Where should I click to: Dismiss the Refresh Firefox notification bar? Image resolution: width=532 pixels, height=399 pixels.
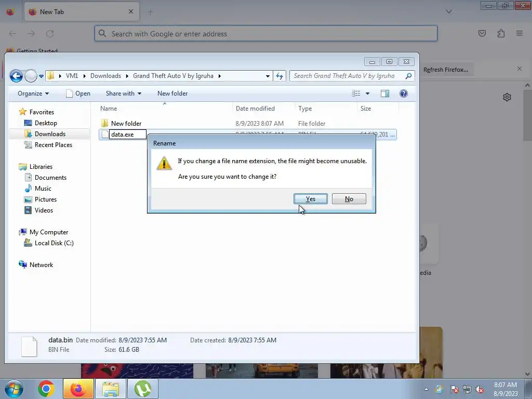click(520, 69)
